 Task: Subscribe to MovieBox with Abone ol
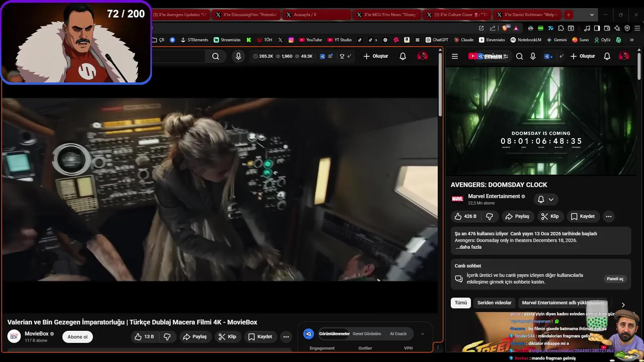[x=77, y=337]
